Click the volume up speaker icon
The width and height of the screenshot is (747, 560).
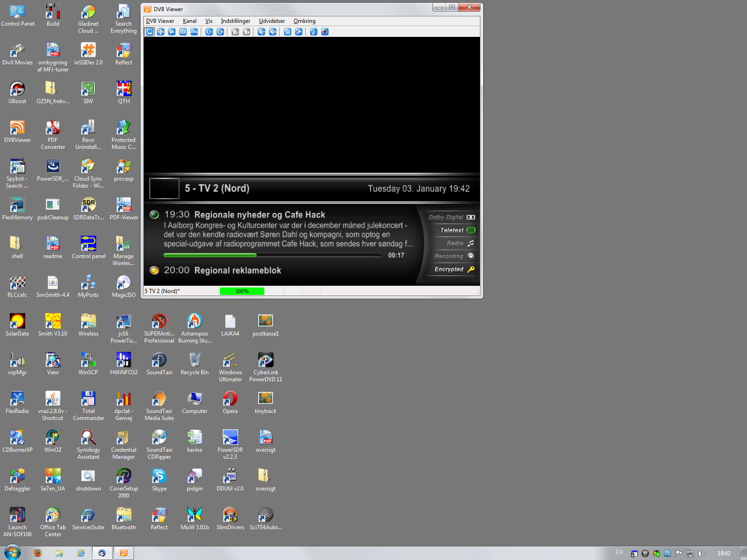[273, 32]
